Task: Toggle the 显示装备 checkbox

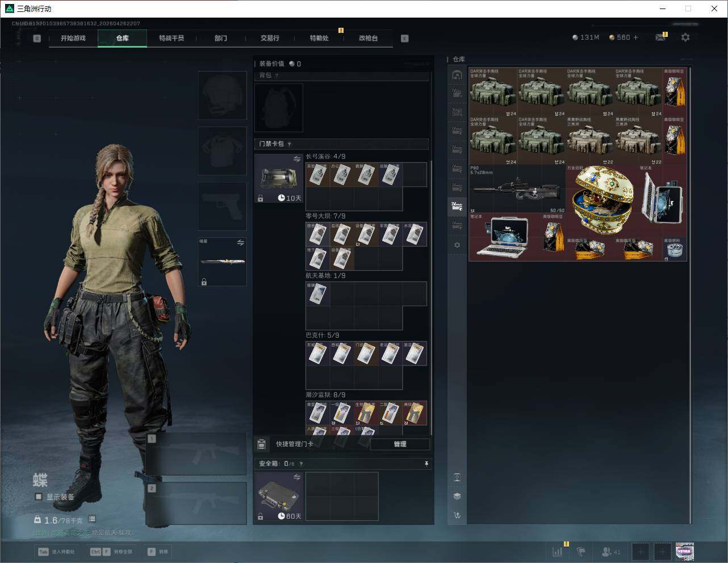Action: click(39, 497)
